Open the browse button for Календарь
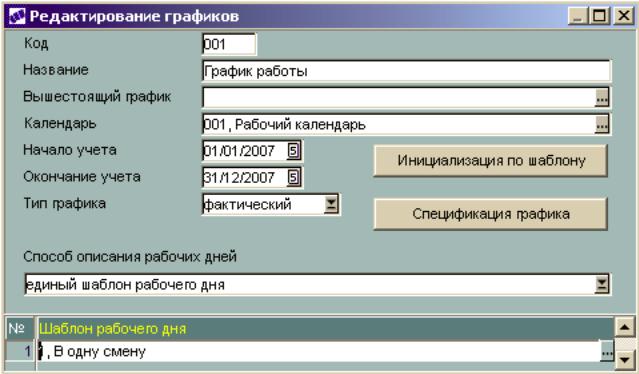 click(602, 125)
